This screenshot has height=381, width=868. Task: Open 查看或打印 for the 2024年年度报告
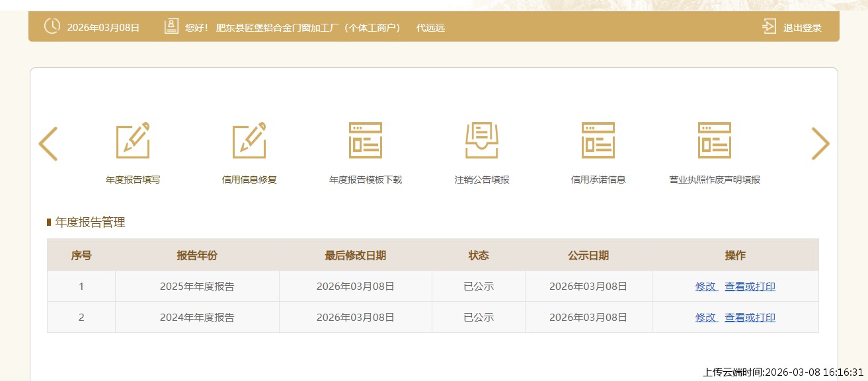[x=750, y=318]
